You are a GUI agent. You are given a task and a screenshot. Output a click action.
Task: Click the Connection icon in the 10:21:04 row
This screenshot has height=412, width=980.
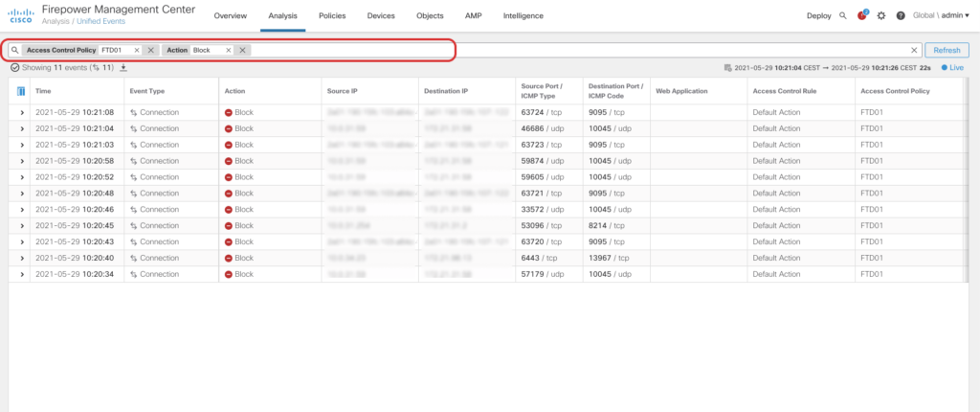point(133,128)
